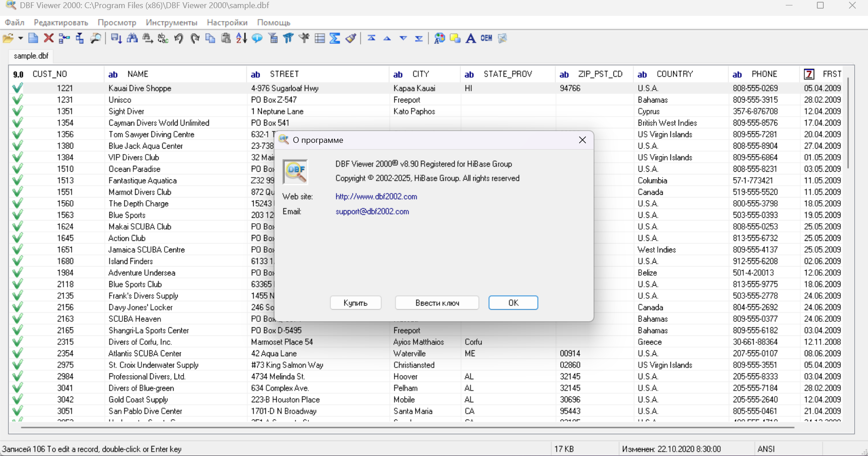Toggle the checkmark on record 3051

click(17, 411)
